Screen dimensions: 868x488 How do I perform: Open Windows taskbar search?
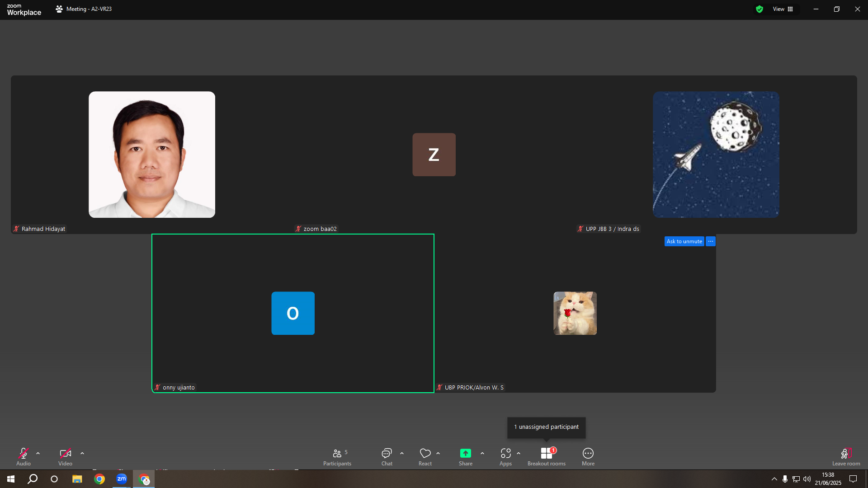click(x=33, y=479)
